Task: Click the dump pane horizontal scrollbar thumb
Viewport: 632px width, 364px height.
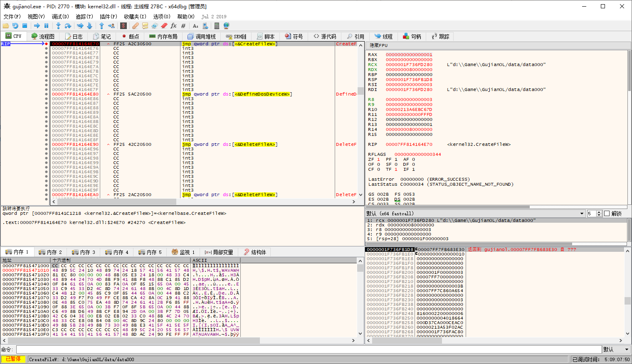Action: (x=133, y=340)
